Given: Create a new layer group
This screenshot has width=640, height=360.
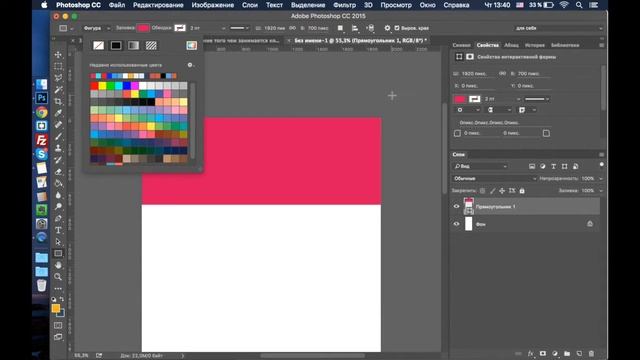Looking at the screenshot, I should pyautogui.click(x=567, y=353).
